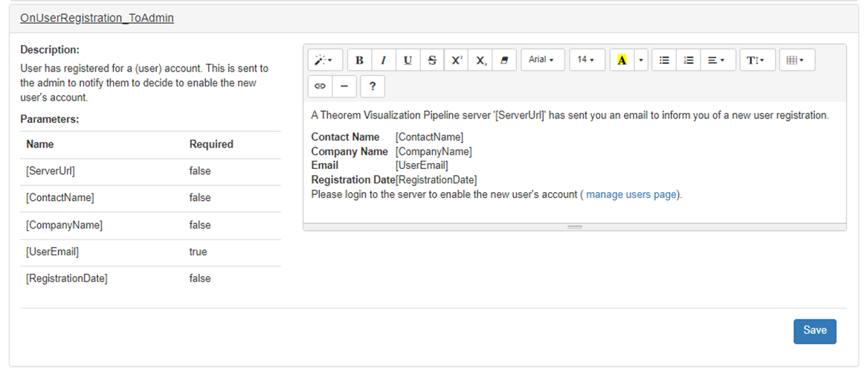Click the Save button
The height and width of the screenshot is (370, 868).
pyautogui.click(x=814, y=331)
